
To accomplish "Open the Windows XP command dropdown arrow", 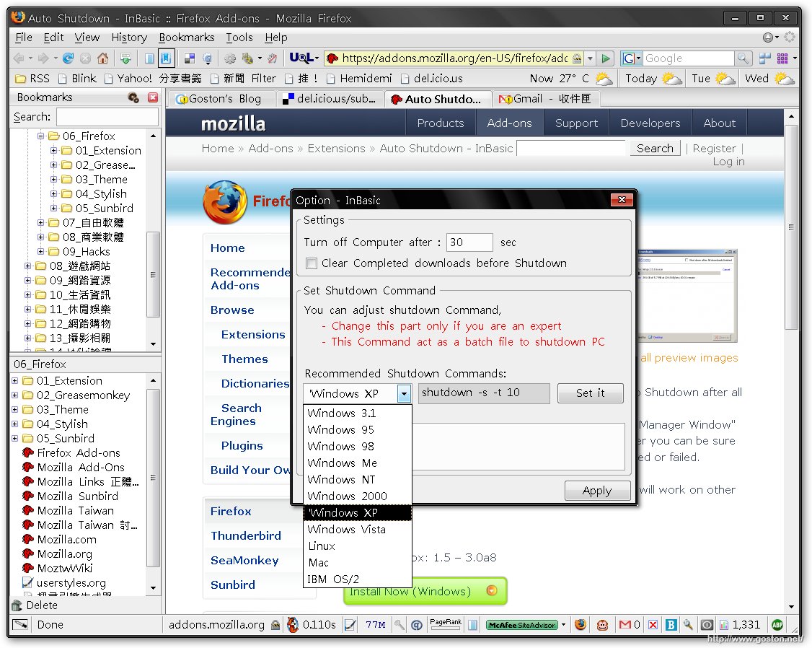I will tap(404, 394).
